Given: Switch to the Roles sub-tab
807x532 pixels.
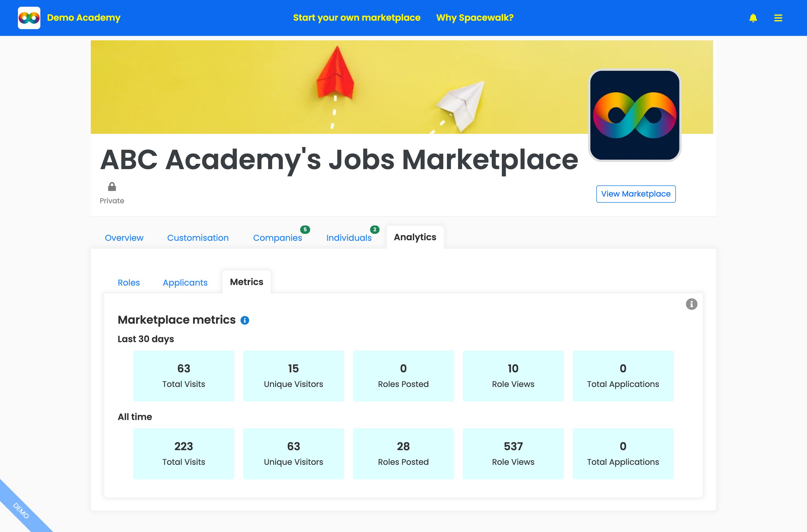Looking at the screenshot, I should coord(129,283).
